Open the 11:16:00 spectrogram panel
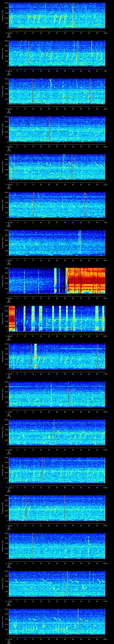Screen dimensions: 114x644 (57, 584)
